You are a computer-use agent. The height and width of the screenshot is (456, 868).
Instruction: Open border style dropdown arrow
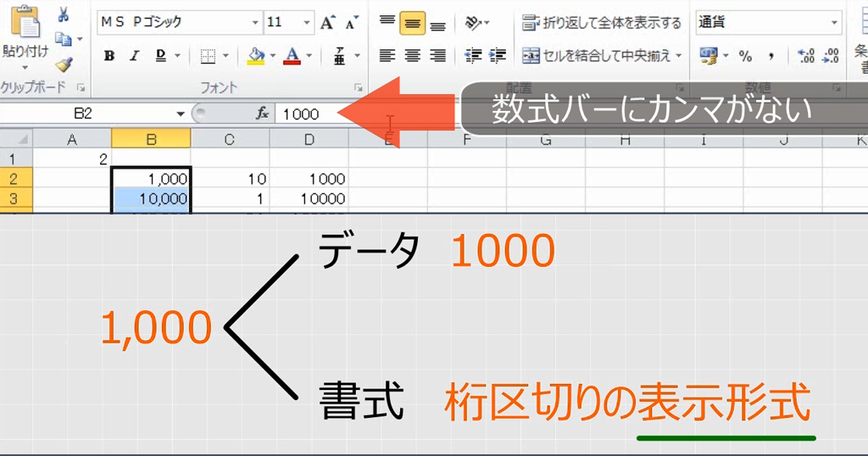[225, 55]
